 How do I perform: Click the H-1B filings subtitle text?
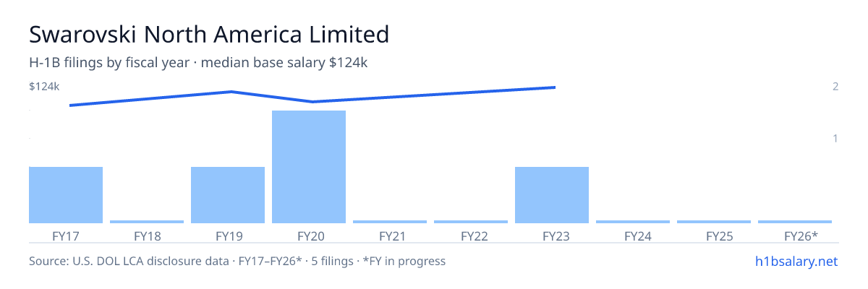click(198, 63)
